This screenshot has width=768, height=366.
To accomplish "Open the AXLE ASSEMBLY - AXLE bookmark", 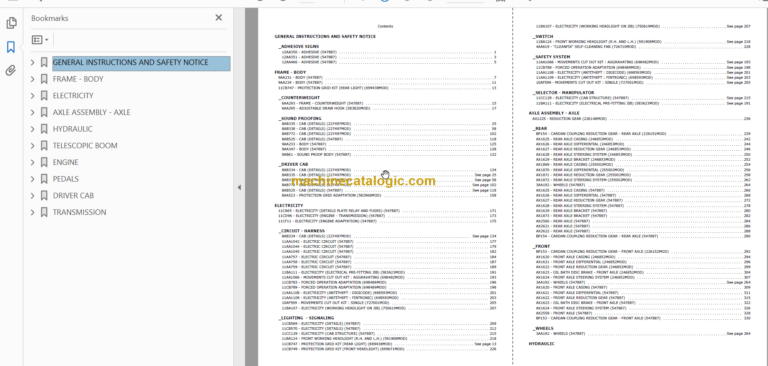I will [x=92, y=113].
